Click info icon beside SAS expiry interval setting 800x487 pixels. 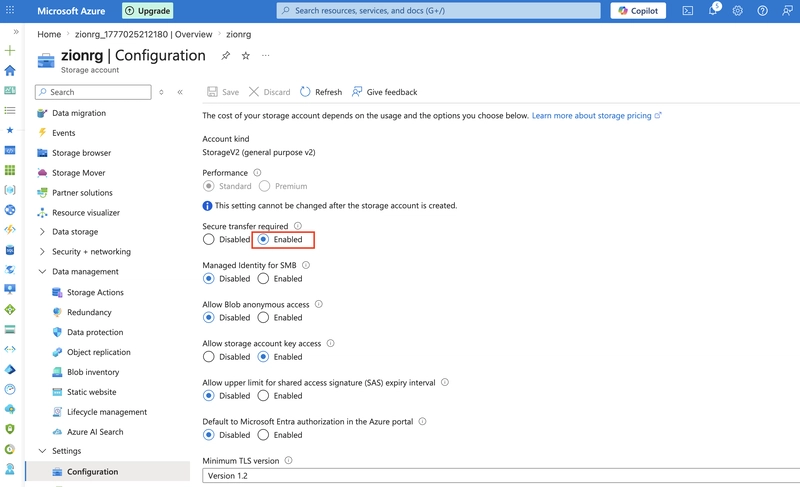(445, 382)
